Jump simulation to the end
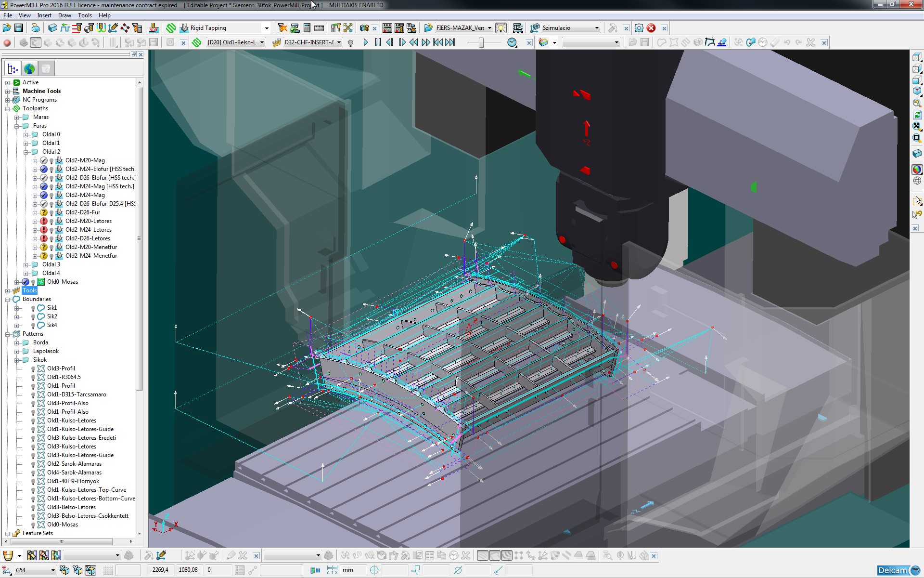 point(450,42)
